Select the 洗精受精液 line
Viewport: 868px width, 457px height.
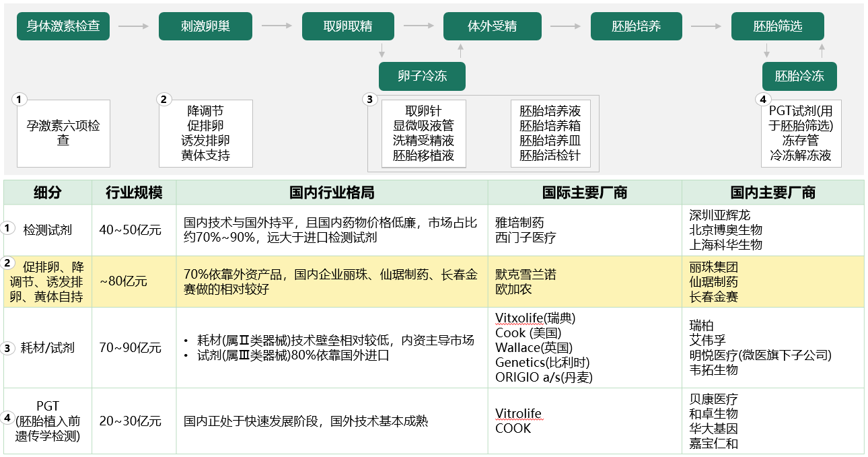(x=424, y=141)
